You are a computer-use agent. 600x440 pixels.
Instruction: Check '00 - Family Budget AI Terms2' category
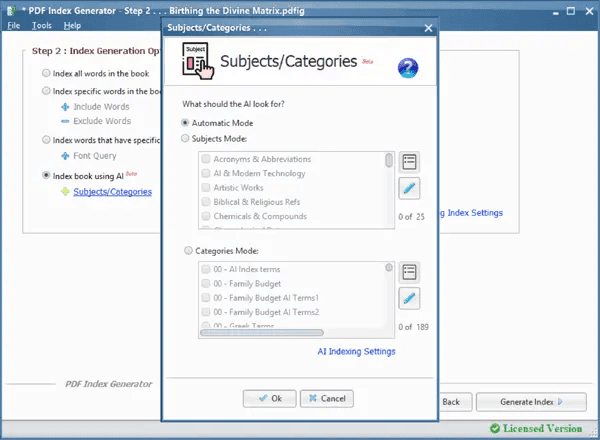click(206, 312)
